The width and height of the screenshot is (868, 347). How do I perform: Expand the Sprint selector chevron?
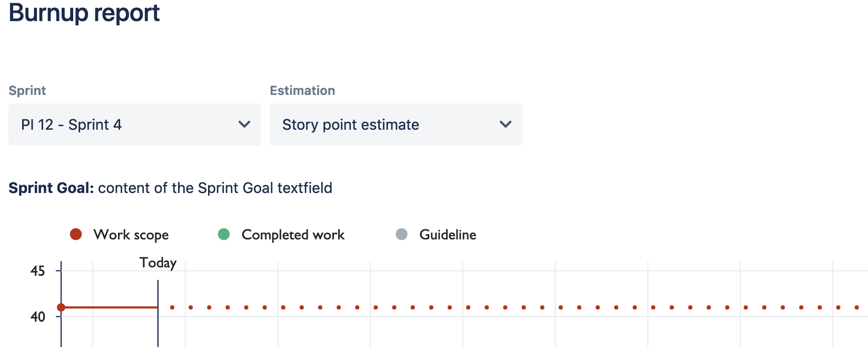(x=244, y=124)
